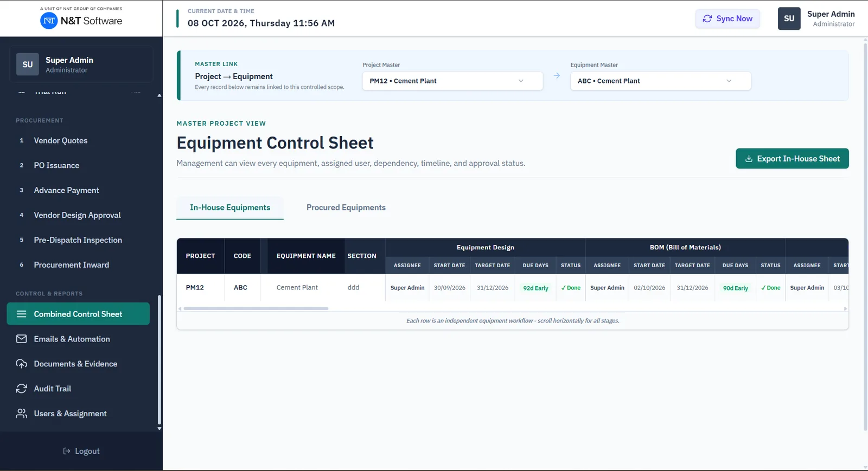Open Pre-Dispatch Inspection in the sidebar
Image resolution: width=868 pixels, height=471 pixels.
tap(78, 240)
